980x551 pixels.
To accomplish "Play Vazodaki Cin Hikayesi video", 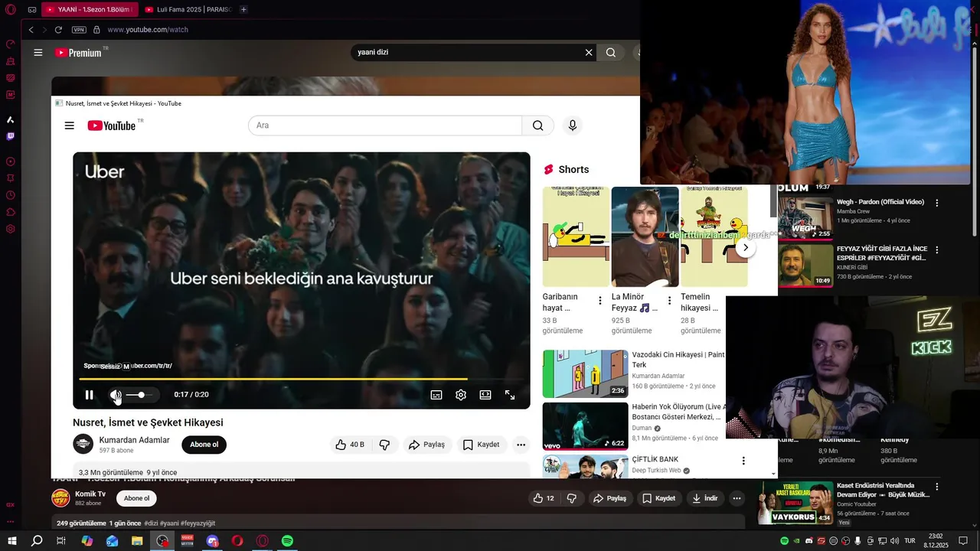I will pyautogui.click(x=585, y=373).
